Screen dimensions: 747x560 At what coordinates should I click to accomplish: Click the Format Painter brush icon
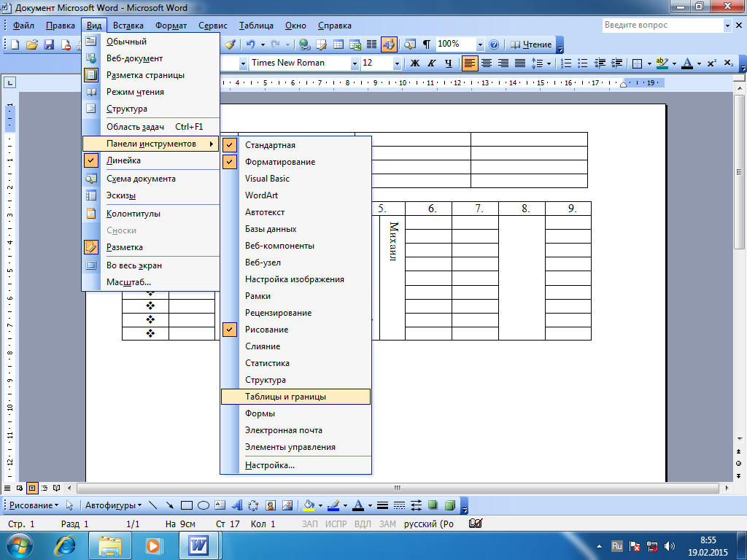pyautogui.click(x=230, y=44)
